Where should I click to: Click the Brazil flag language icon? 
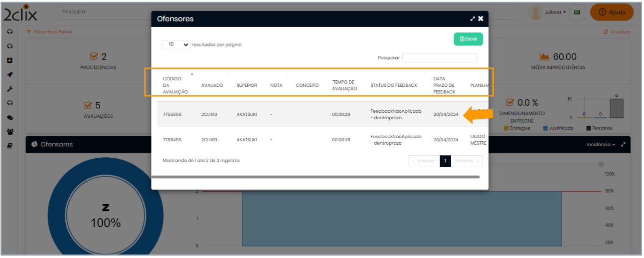click(x=577, y=12)
